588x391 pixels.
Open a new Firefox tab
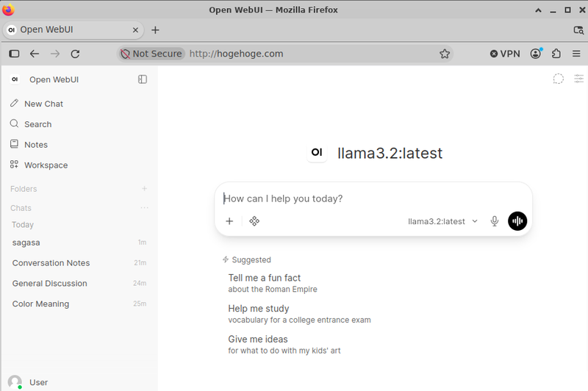coord(155,30)
